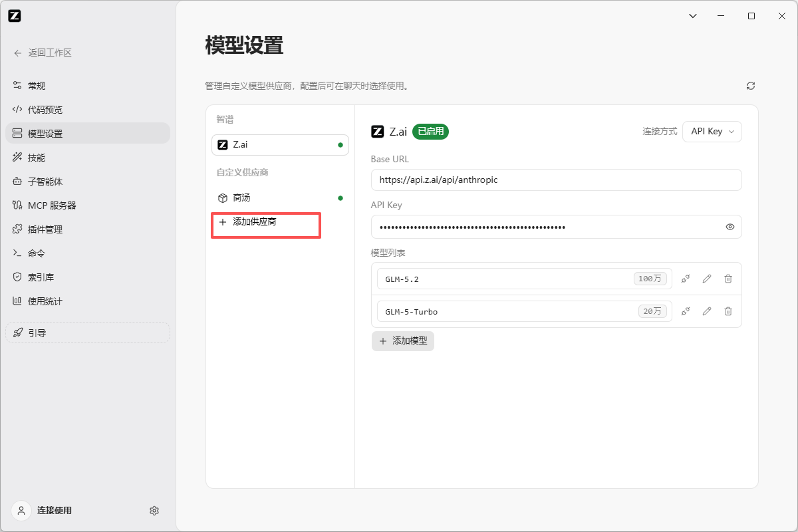Select 商汤 custom provider

point(280,198)
